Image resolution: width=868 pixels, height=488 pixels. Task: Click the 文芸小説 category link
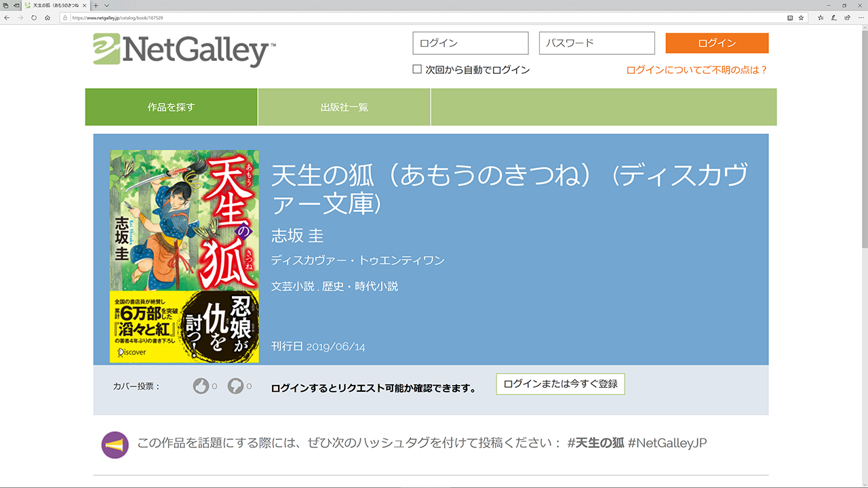click(x=292, y=286)
